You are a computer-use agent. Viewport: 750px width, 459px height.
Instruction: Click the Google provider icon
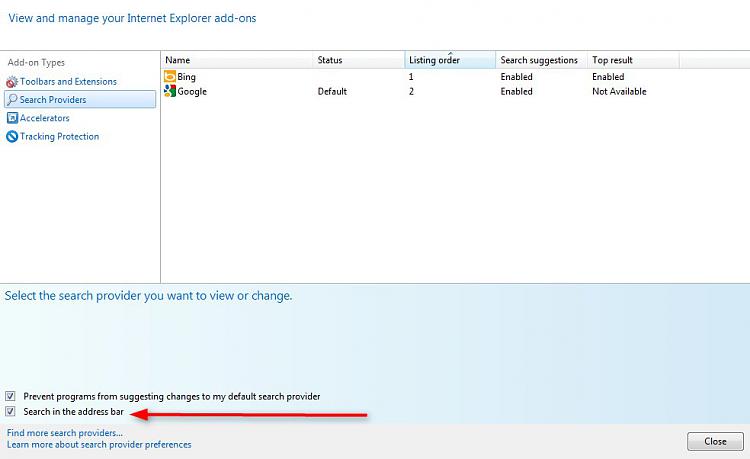click(170, 91)
